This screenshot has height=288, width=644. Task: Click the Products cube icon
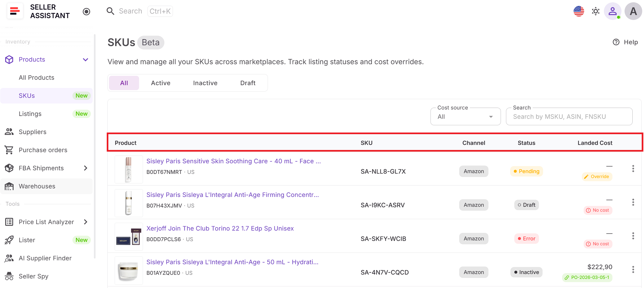click(9, 59)
